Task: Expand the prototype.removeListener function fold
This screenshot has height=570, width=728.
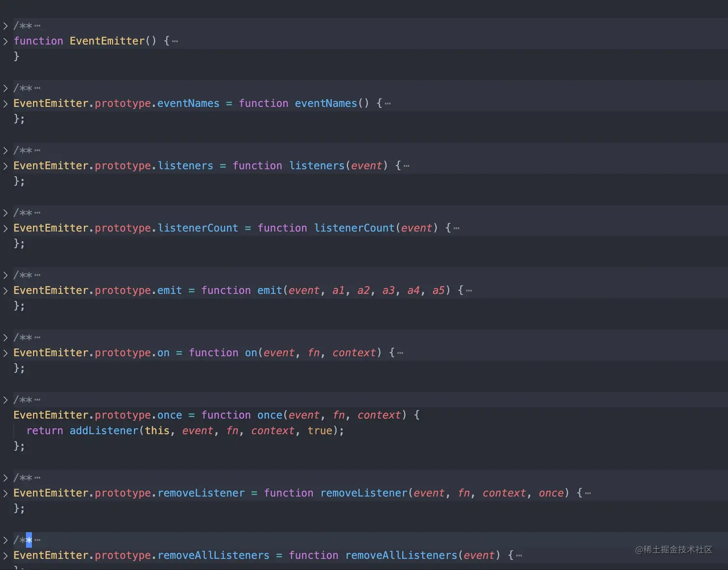Action: click(x=5, y=493)
